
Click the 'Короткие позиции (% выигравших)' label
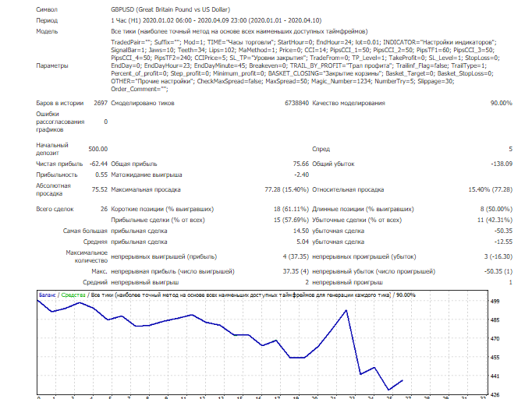(x=162, y=209)
